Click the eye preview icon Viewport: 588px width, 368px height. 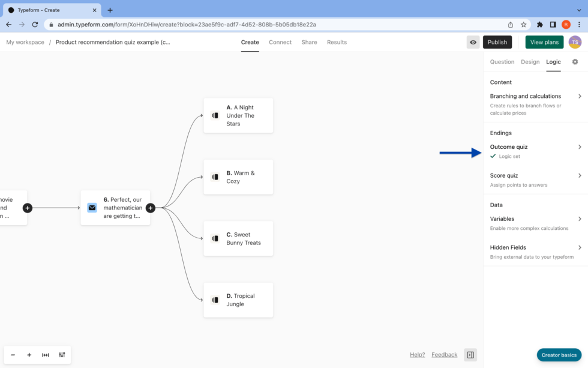473,42
